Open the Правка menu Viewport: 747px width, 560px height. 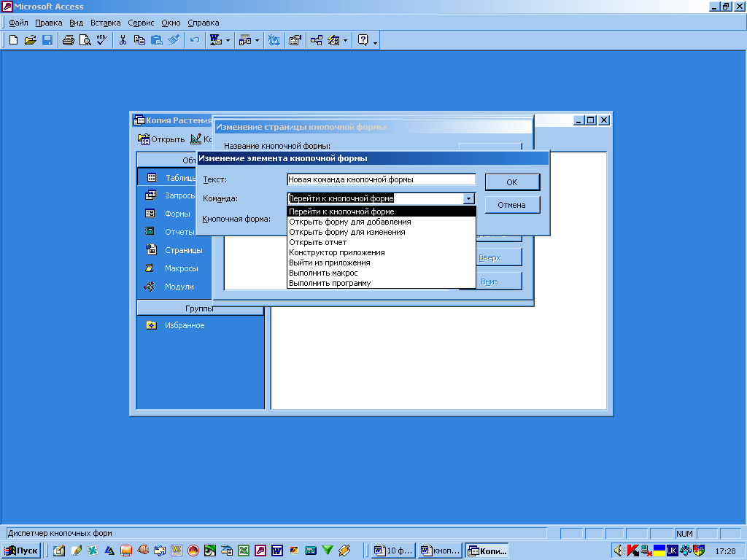pos(49,23)
